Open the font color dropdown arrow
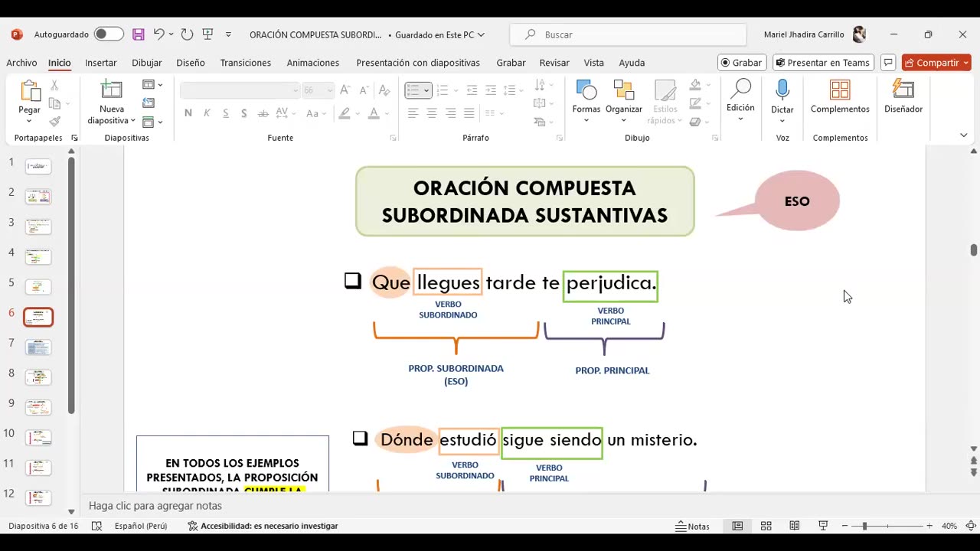Viewport: 980px width, 551px height. pyautogui.click(x=387, y=113)
